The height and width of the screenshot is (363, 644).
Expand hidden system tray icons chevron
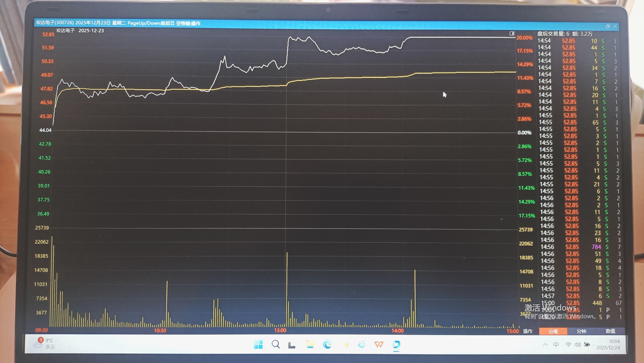(x=545, y=345)
